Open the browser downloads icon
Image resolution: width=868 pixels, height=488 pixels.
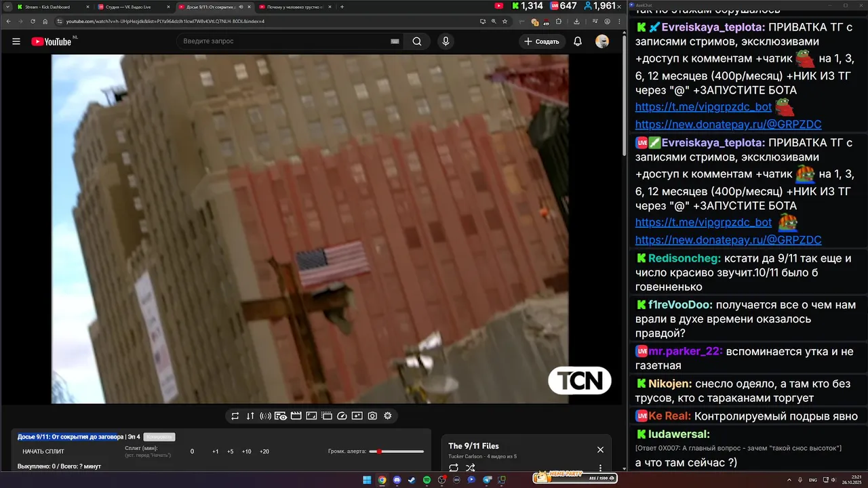coord(576,21)
